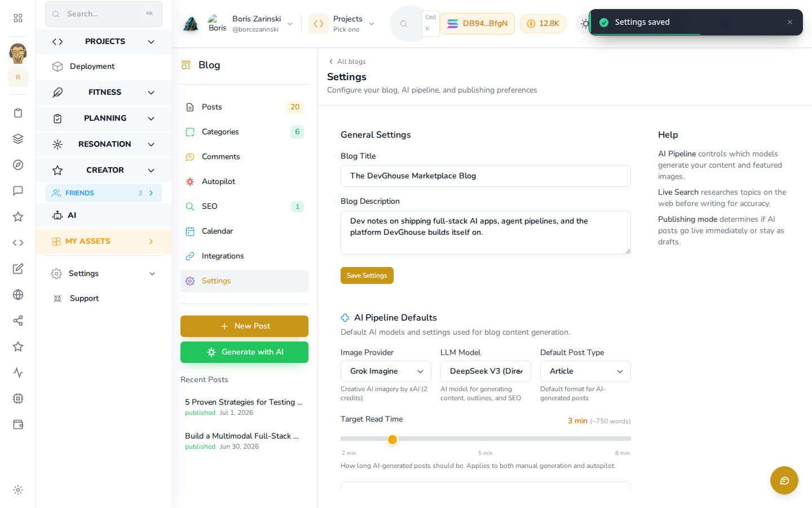Open Categories in blog menu
This screenshot has width=812, height=508.
point(244,132)
